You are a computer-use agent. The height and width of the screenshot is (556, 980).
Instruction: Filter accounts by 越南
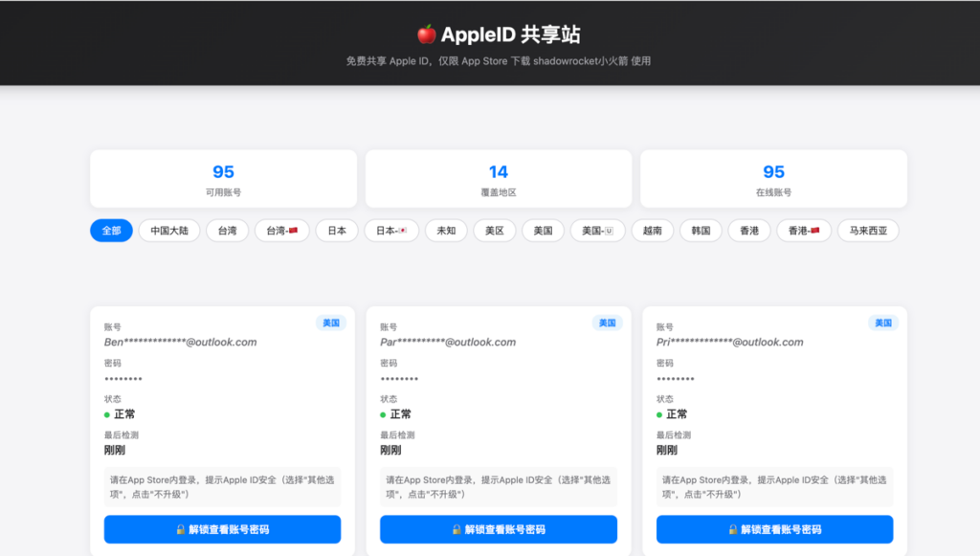tap(653, 231)
